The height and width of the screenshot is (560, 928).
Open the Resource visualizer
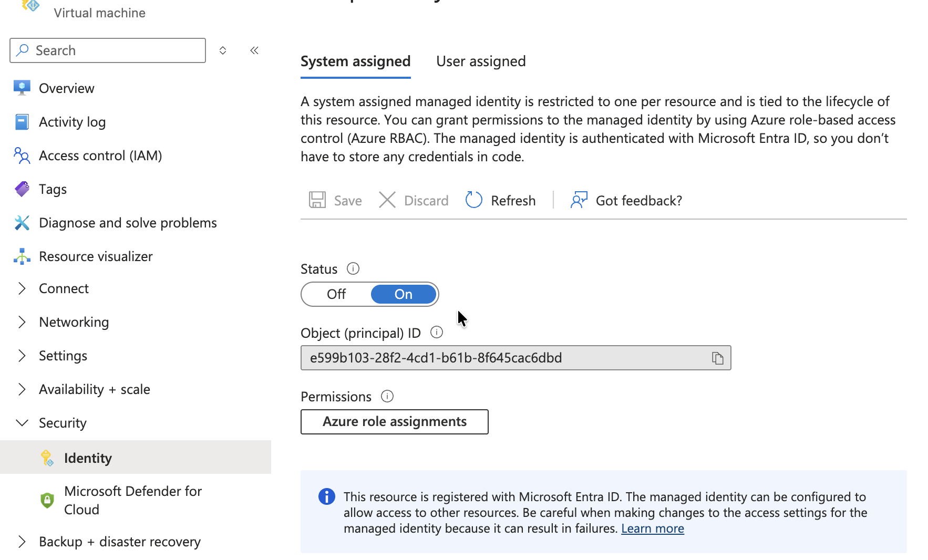(x=95, y=256)
